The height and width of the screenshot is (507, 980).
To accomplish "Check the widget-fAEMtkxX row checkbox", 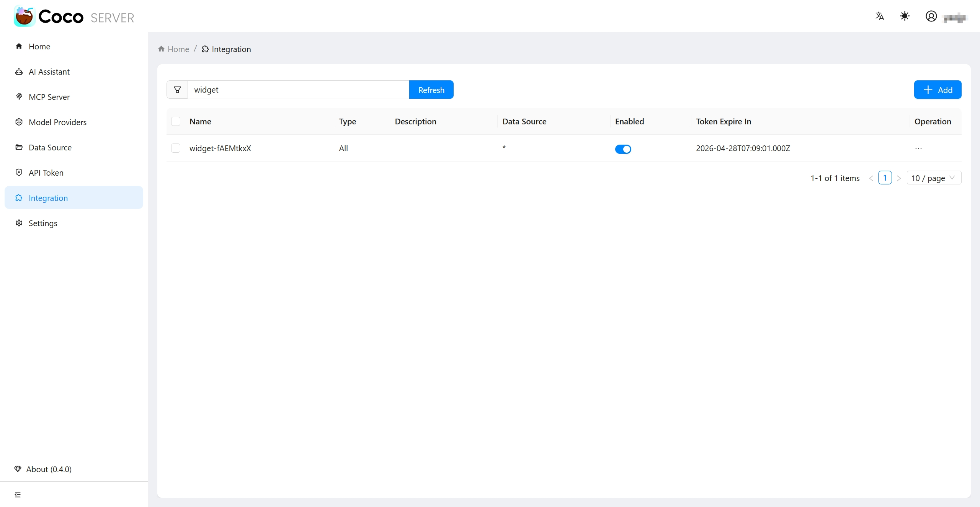I will [176, 148].
